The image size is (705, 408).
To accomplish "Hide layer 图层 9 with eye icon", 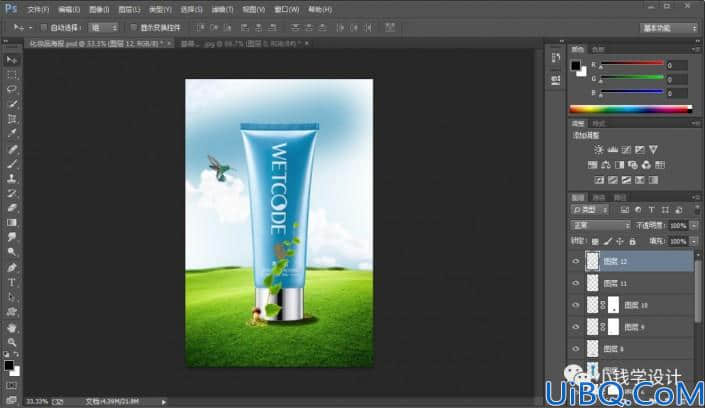I will tap(576, 327).
